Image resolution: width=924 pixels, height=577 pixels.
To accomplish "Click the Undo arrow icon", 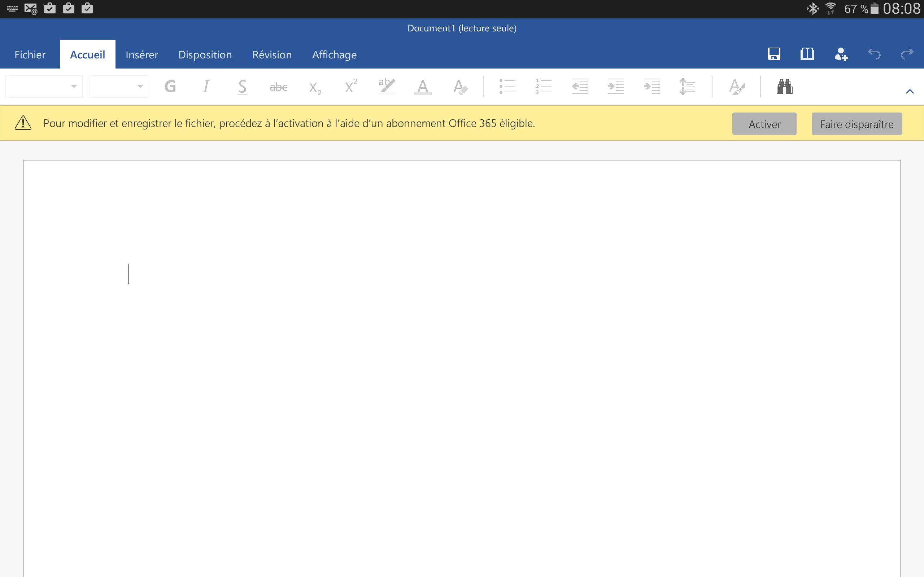I will coord(874,54).
